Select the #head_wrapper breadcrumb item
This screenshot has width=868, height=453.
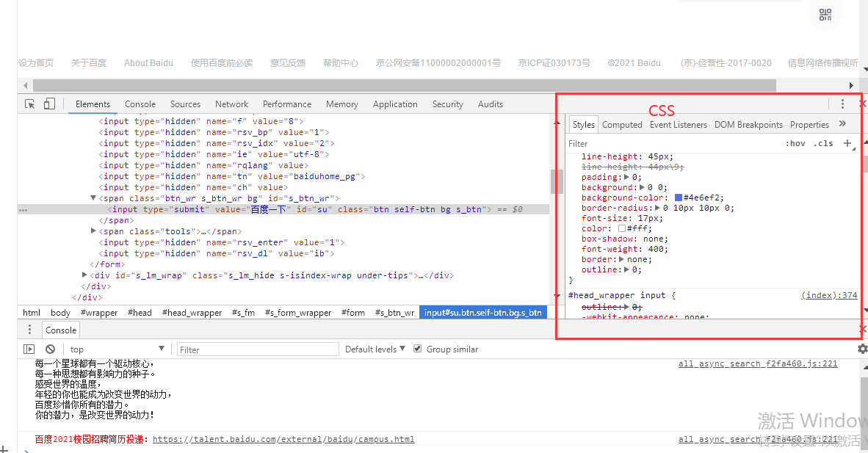coord(192,313)
